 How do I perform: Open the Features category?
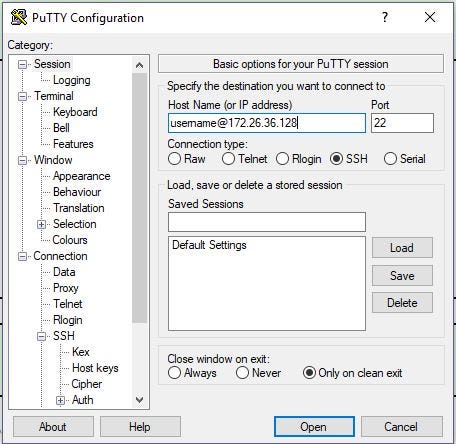click(73, 144)
